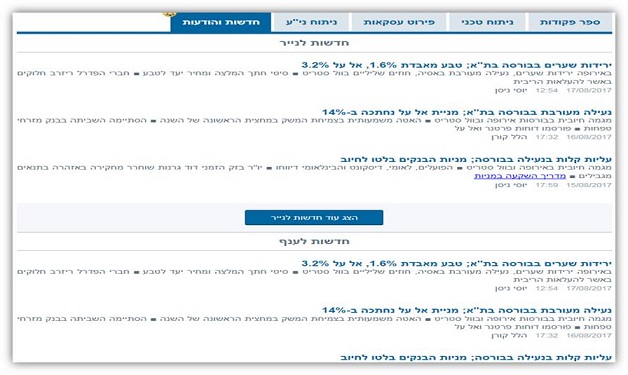
Task: Open the עליות קלות בנעילה headline under חדשות לנייר
Action: [x=476, y=159]
